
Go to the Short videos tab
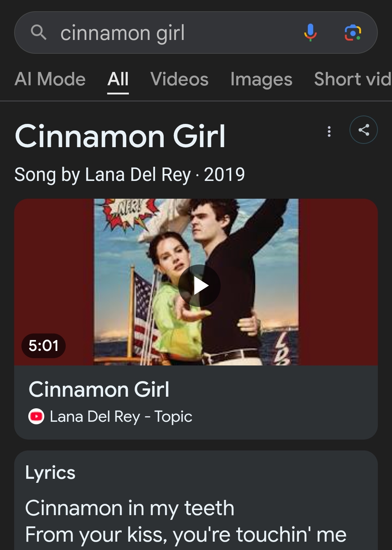(x=352, y=79)
